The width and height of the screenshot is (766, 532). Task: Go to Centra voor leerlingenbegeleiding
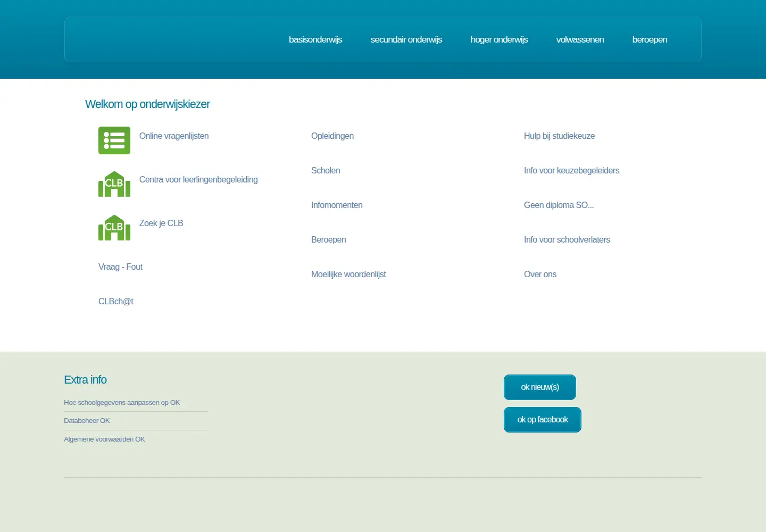click(x=198, y=179)
